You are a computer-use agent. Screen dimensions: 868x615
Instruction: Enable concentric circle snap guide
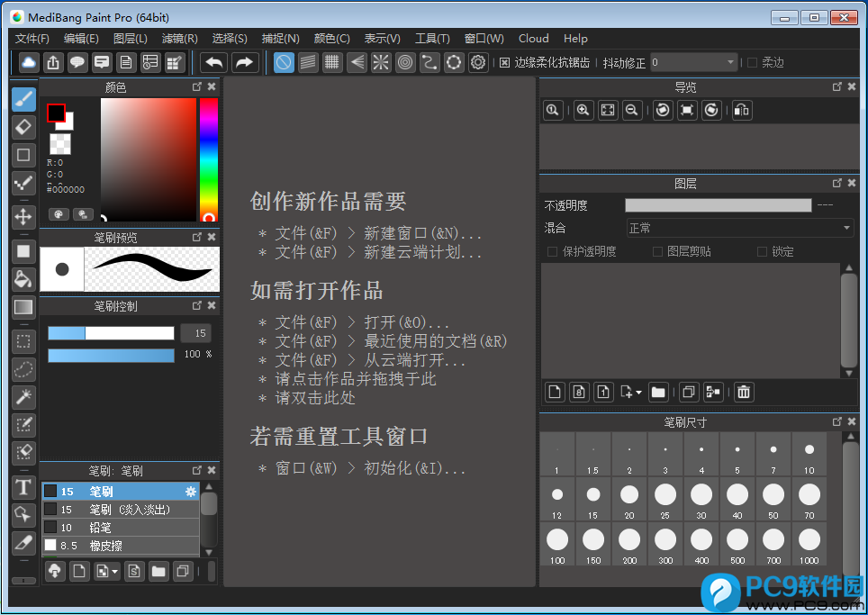click(x=405, y=62)
